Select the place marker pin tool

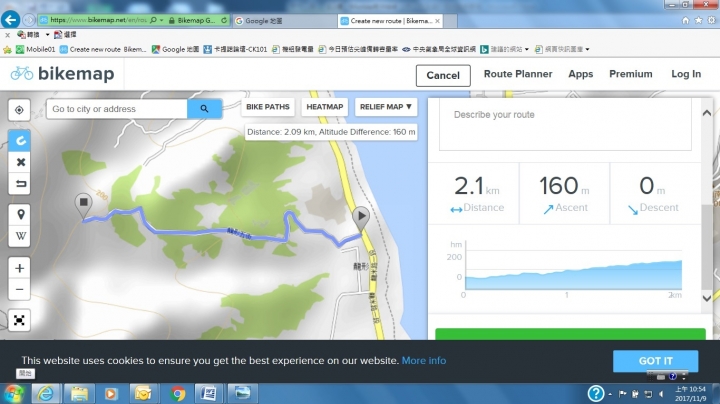[19, 214]
